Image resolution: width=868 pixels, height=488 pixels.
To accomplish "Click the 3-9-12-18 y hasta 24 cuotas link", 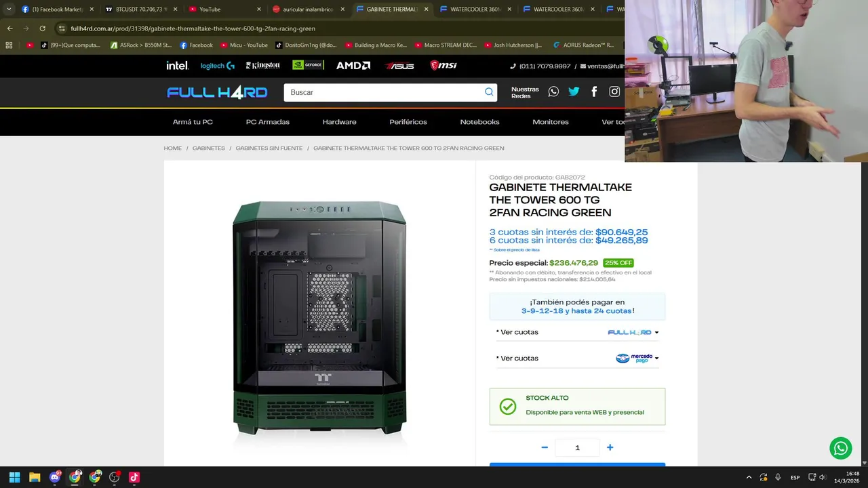I will [578, 311].
